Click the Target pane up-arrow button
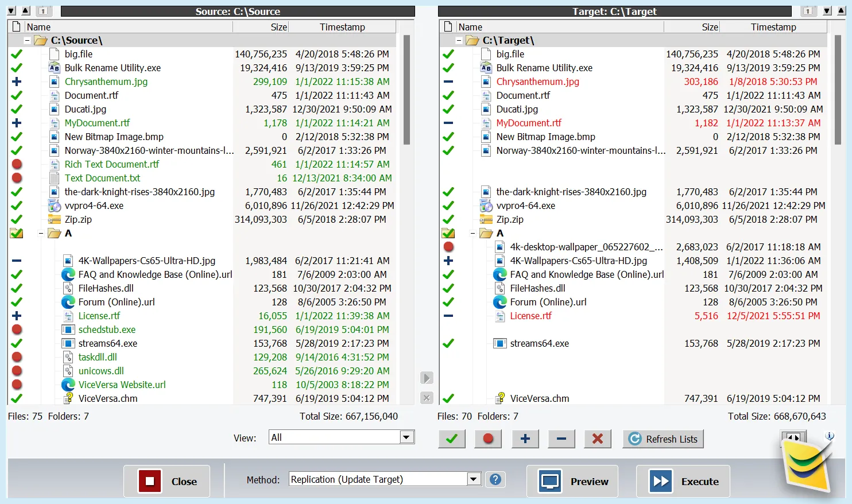The height and width of the screenshot is (504, 852). click(x=841, y=11)
